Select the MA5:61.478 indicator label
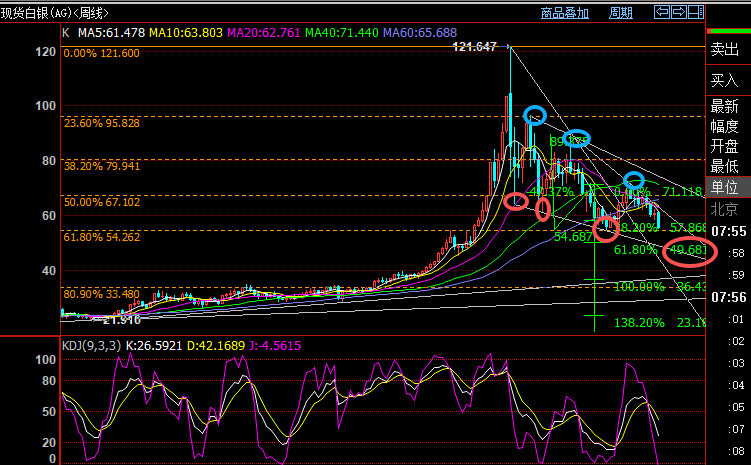The image size is (751, 465). pos(111,33)
